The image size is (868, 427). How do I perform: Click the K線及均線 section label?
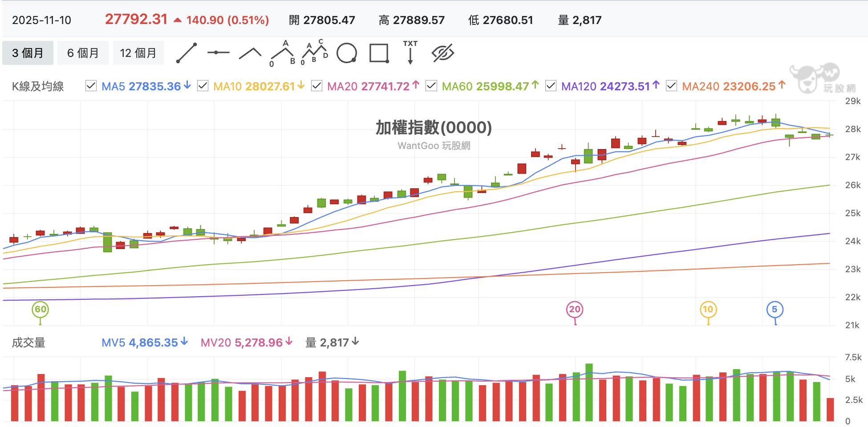tap(38, 86)
